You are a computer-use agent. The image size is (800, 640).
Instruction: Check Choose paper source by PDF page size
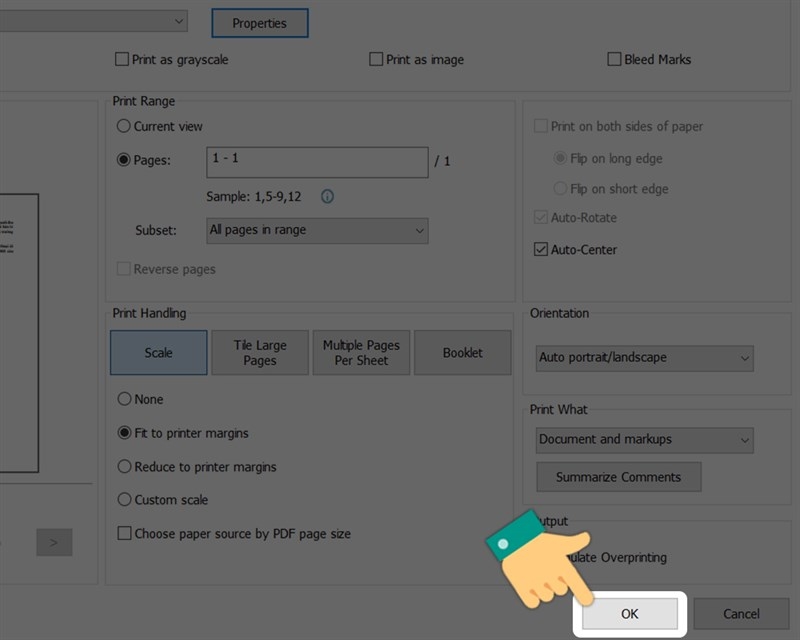click(x=124, y=533)
